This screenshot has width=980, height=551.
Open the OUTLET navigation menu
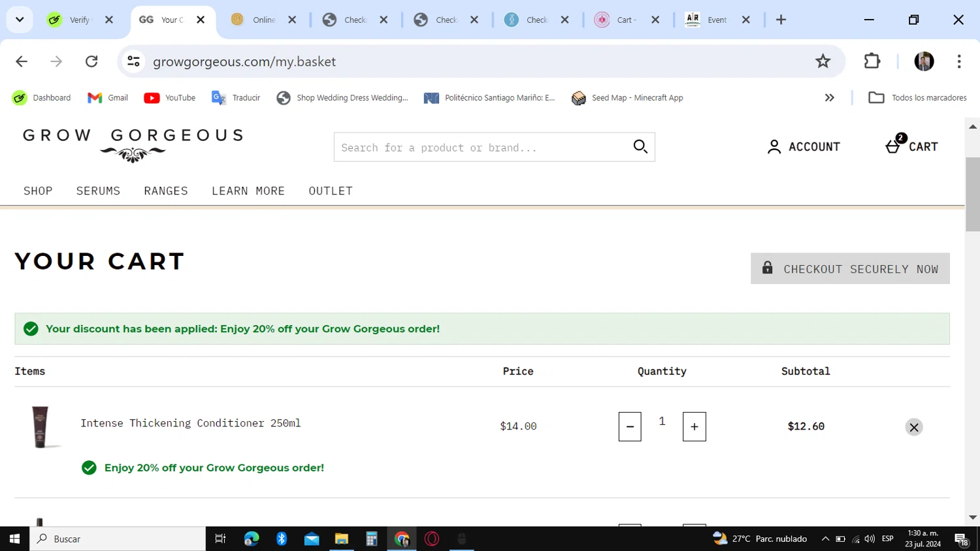[x=331, y=191]
